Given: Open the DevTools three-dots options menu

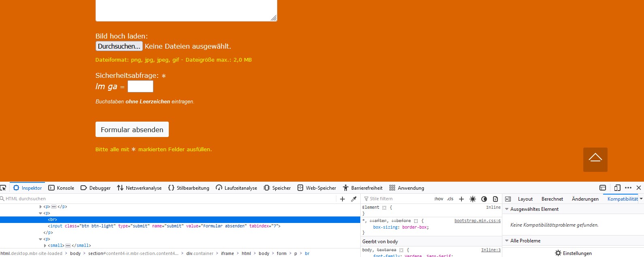Looking at the screenshot, I should pos(628,188).
